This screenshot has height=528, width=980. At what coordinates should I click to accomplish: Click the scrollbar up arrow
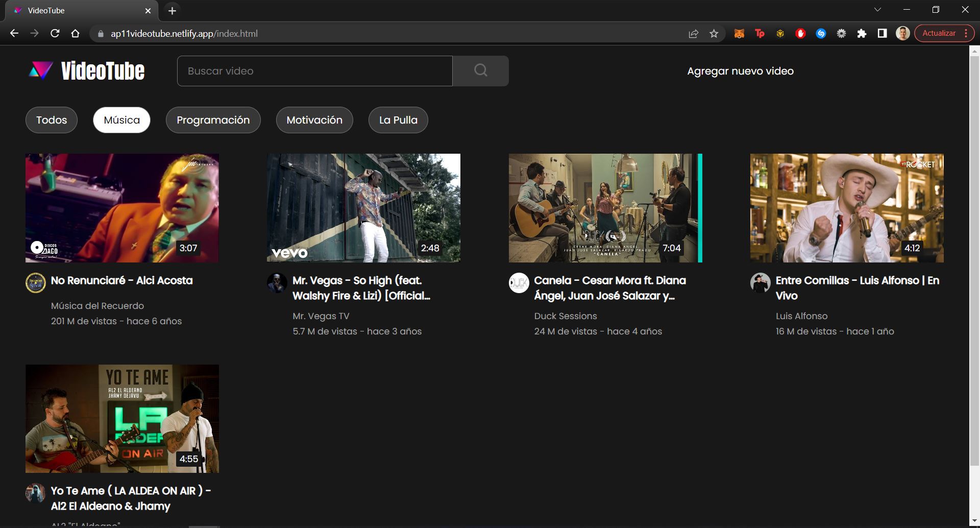974,51
